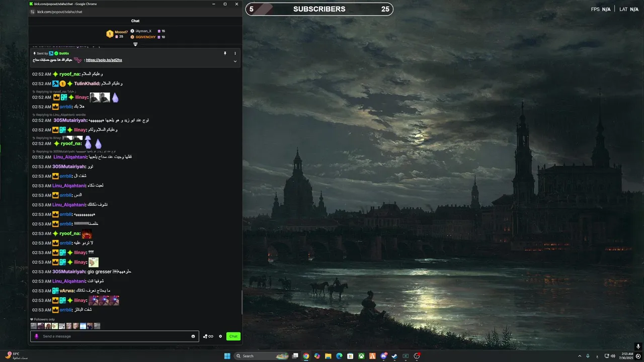Click the FPS N/A indicator
Image resolution: width=644 pixels, height=362 pixels.
click(601, 9)
